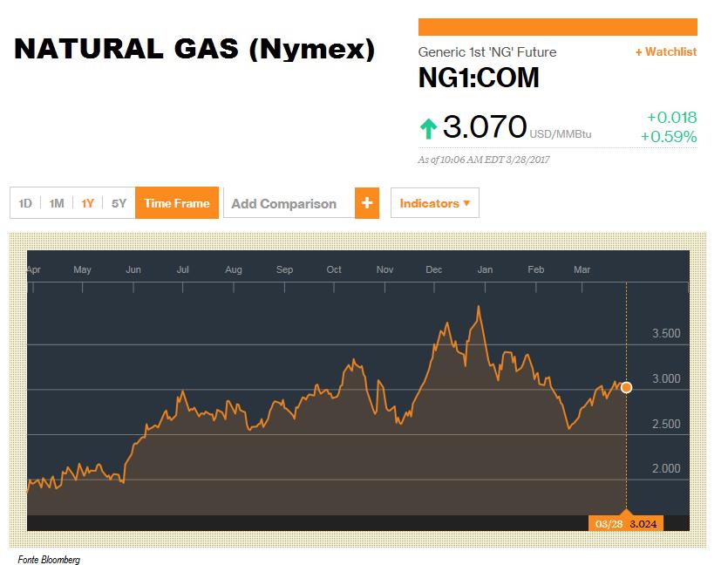The height and width of the screenshot is (565, 728).
Task: Click the +0.59% percent change value
Action: tap(669, 137)
